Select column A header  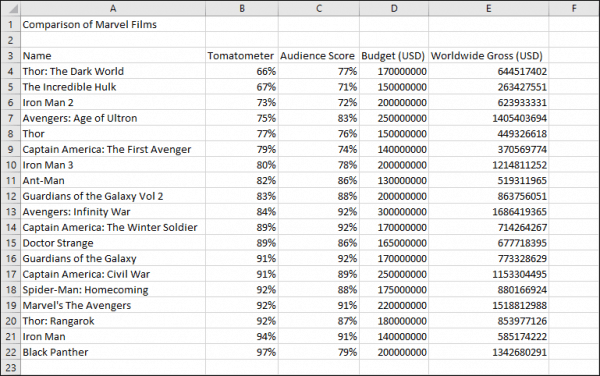click(113, 8)
